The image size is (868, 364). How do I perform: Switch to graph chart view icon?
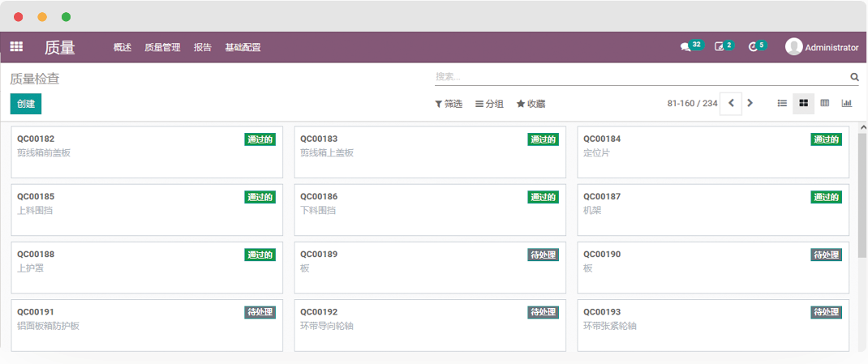[847, 103]
